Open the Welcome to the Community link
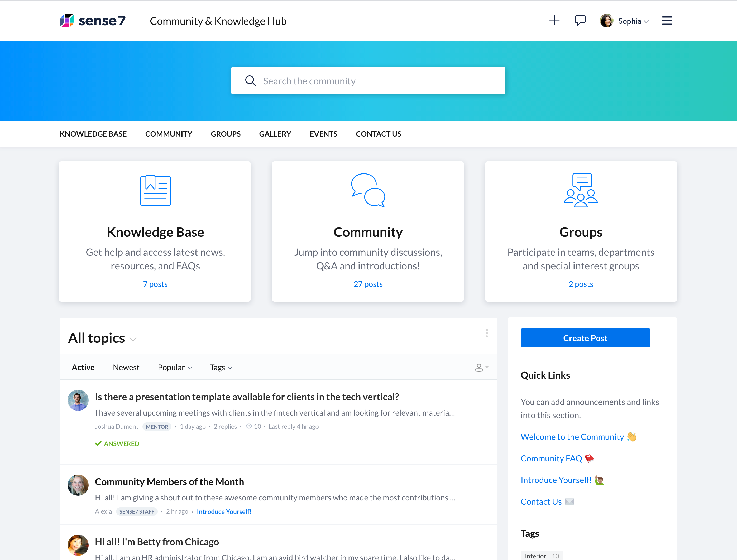Screen dimensions: 737x560 point(572,437)
